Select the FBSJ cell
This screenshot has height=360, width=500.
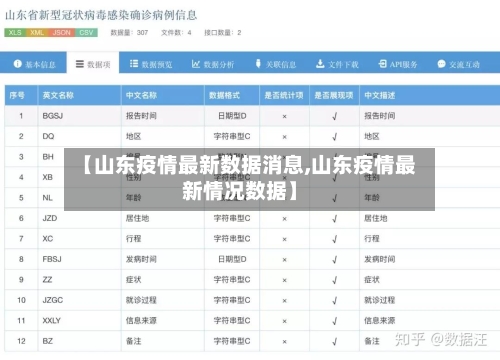[x=79, y=259]
